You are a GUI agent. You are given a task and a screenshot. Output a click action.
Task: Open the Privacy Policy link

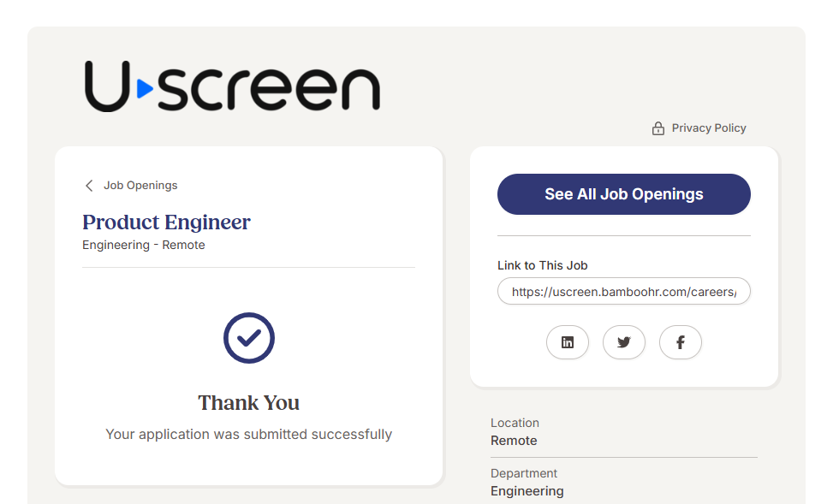(x=709, y=128)
